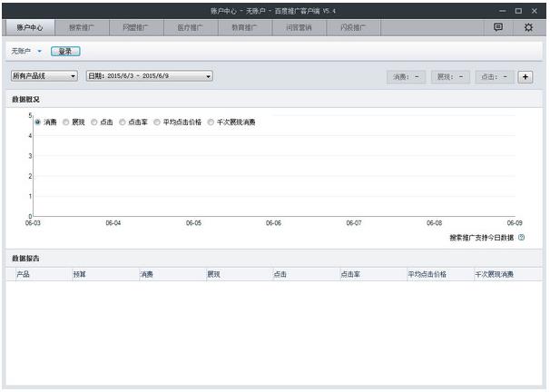Click the help icon beside 搜索推广支持今日数据
The width and height of the screenshot is (550, 392).
coord(521,238)
